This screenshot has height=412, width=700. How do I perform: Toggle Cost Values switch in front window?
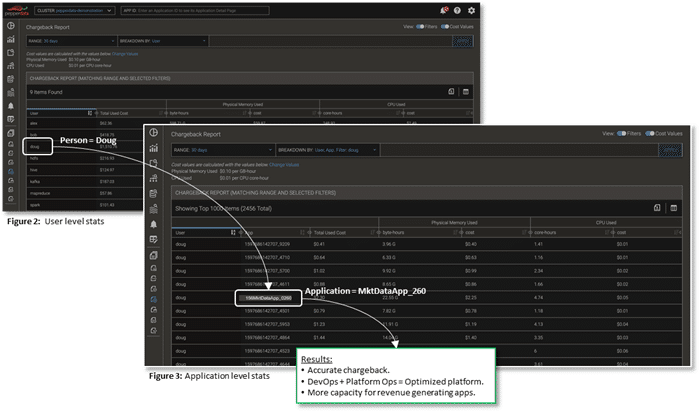(x=650, y=133)
